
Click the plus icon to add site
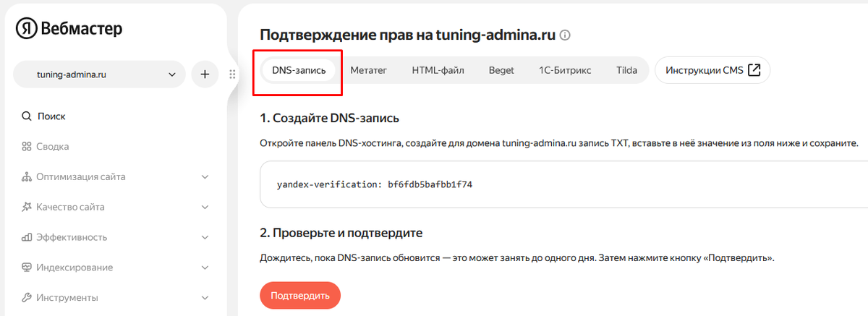pos(205,74)
